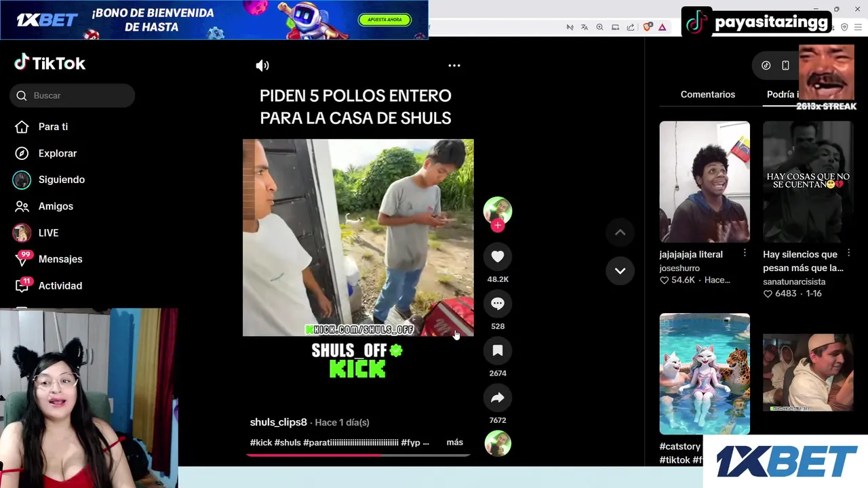Click the Para ti home icon

[22, 127]
